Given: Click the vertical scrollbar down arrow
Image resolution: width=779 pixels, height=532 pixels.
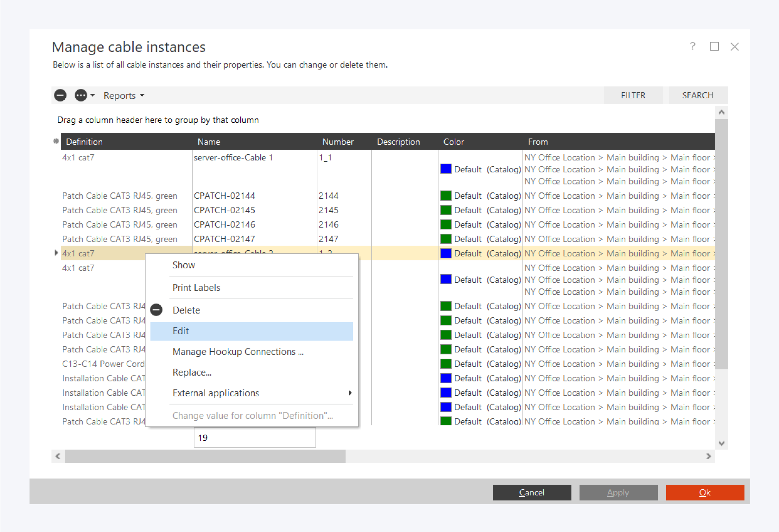Looking at the screenshot, I should pyautogui.click(x=721, y=443).
